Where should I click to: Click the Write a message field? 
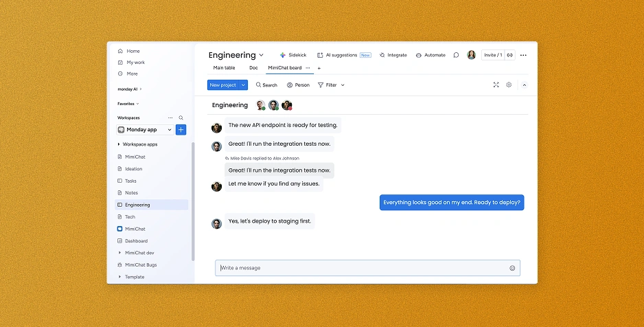(x=360, y=268)
